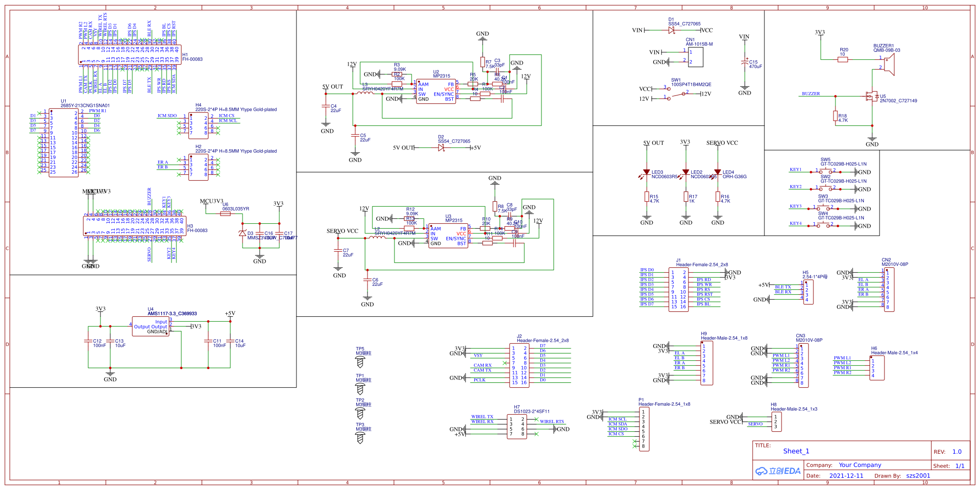Select the R18 4.7K resistor symbol
The width and height of the screenshot is (980, 490).
coord(835,116)
